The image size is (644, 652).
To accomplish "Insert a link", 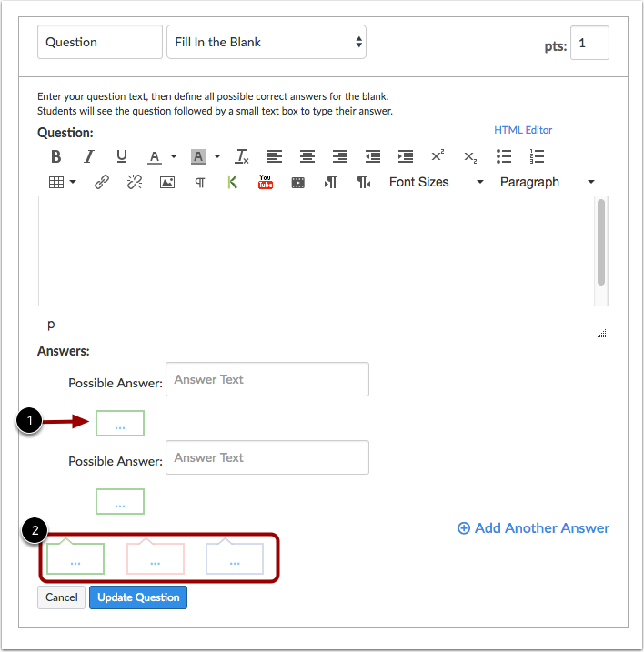I will (x=102, y=182).
